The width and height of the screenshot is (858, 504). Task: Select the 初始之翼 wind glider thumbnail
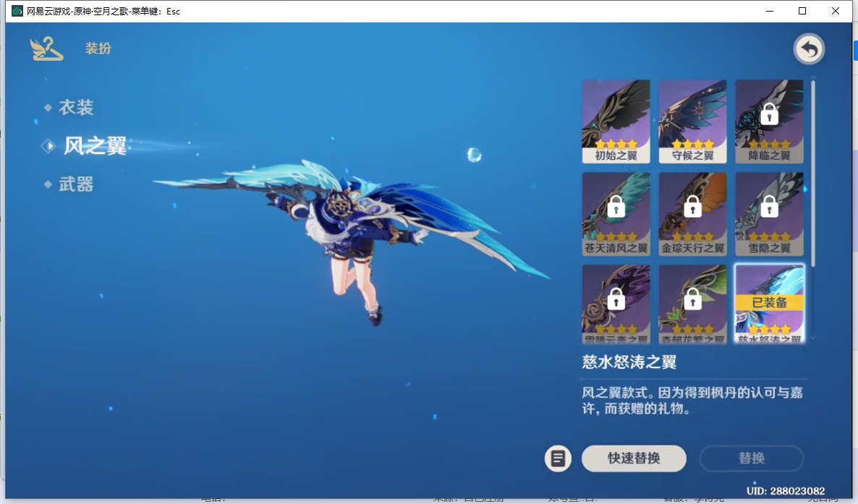pyautogui.click(x=616, y=121)
